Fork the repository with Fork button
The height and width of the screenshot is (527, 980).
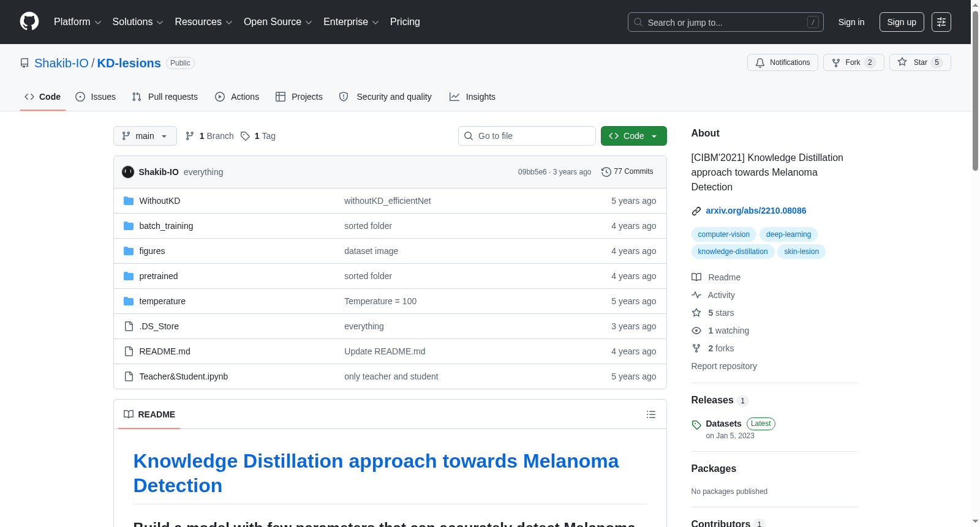pos(854,62)
